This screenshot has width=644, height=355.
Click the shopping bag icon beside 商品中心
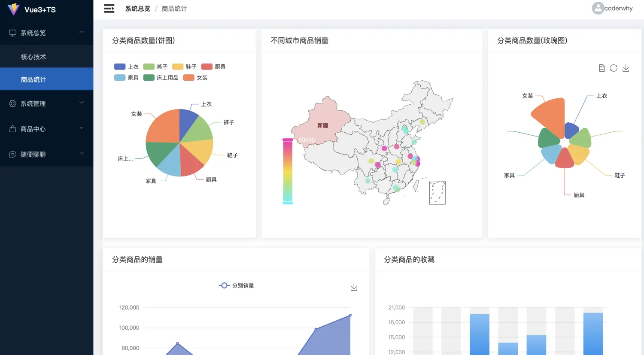[13, 129]
